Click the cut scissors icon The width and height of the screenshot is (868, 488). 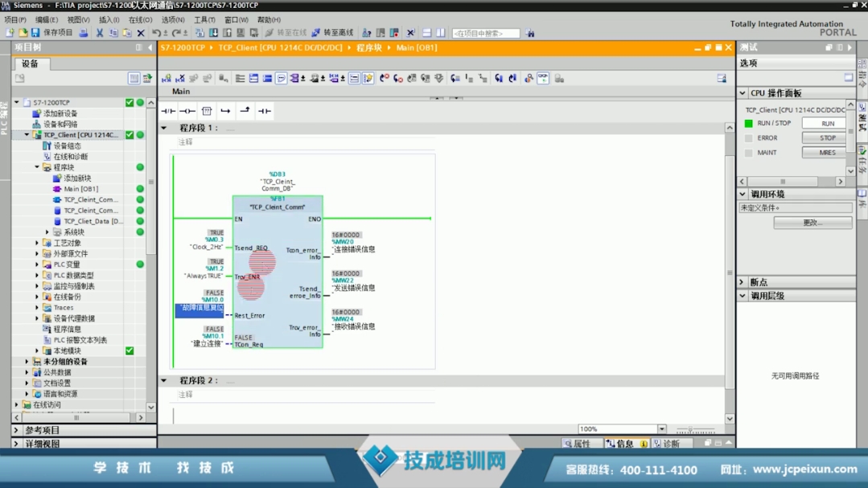[100, 33]
